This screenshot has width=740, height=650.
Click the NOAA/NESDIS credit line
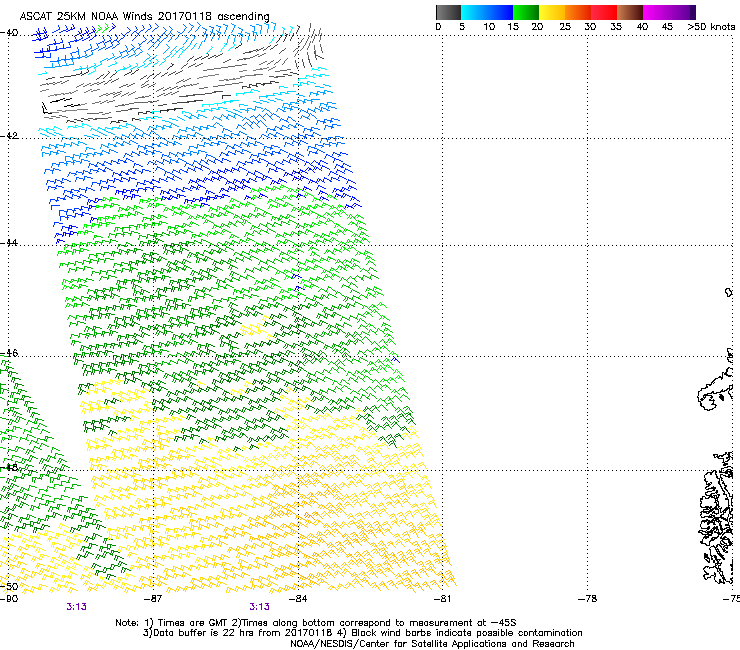point(432,644)
